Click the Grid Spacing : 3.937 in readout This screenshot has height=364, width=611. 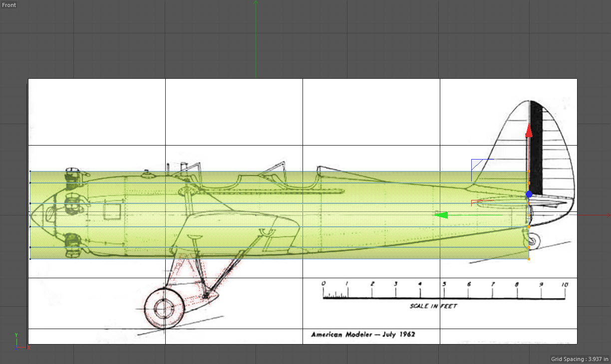[579, 359]
